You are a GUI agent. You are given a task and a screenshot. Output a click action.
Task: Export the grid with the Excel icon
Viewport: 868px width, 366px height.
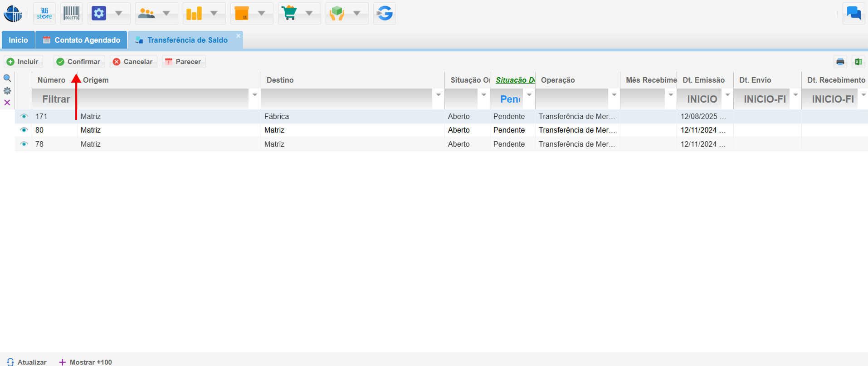point(858,62)
